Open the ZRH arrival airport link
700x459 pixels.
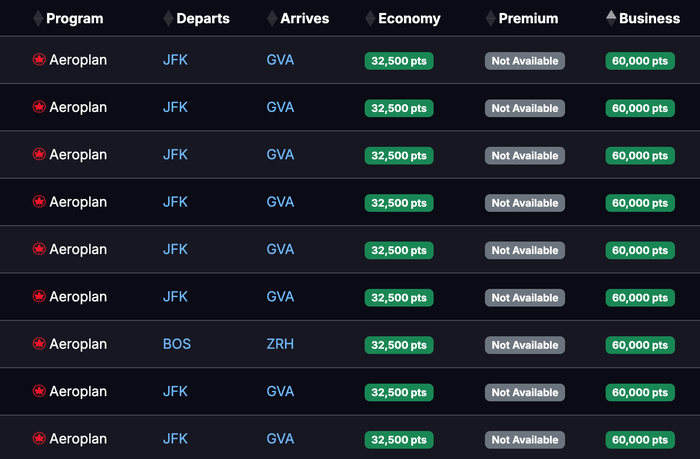pos(280,344)
